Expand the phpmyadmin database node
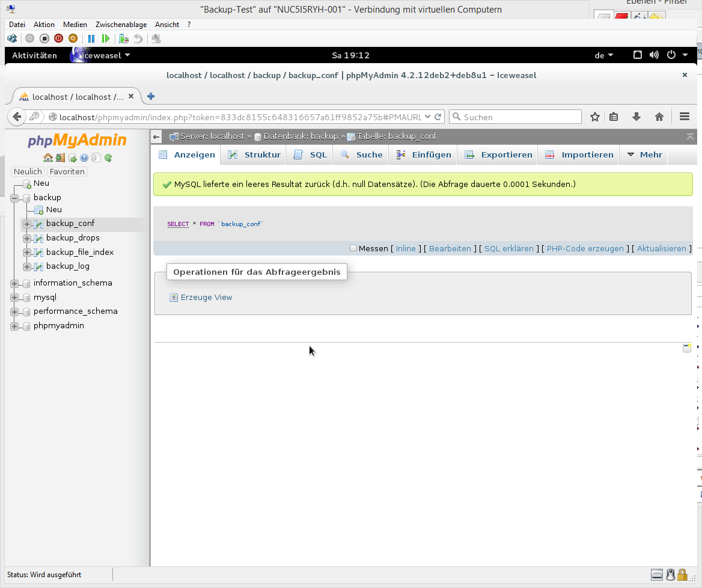 pos(14,326)
